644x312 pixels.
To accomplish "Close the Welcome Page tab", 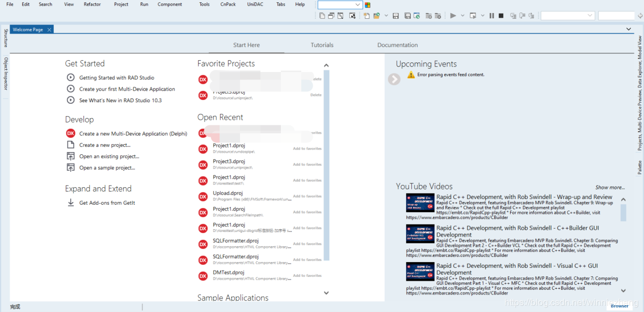I will [49, 29].
